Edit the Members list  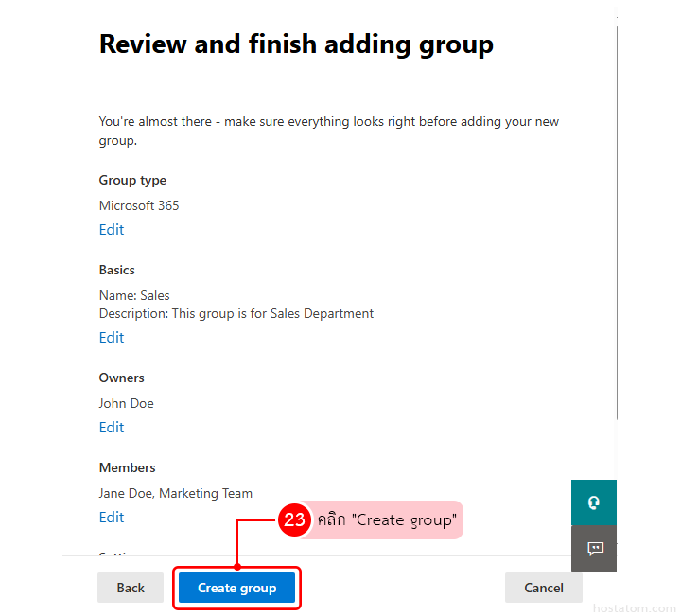tap(112, 518)
